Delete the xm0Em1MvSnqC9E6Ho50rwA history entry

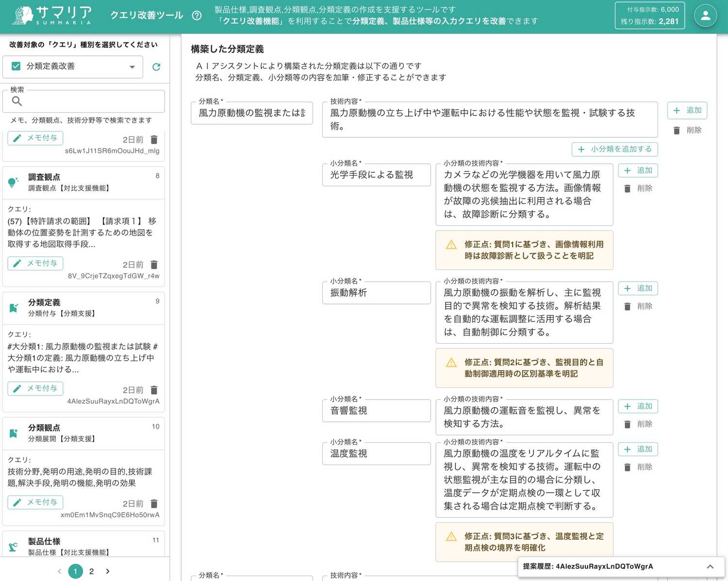tap(154, 503)
